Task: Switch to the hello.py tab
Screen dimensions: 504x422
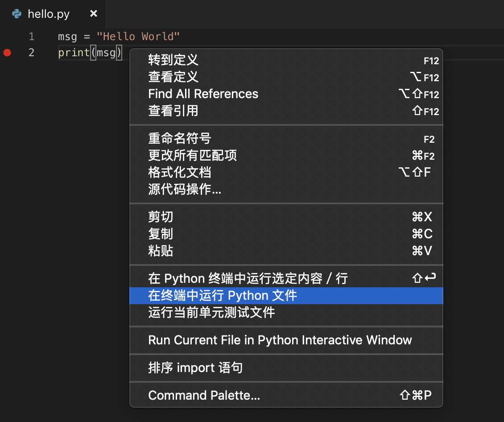Action: 52,14
